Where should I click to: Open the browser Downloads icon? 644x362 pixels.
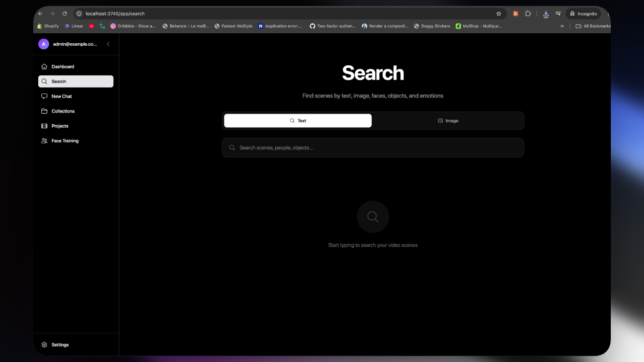pyautogui.click(x=546, y=14)
